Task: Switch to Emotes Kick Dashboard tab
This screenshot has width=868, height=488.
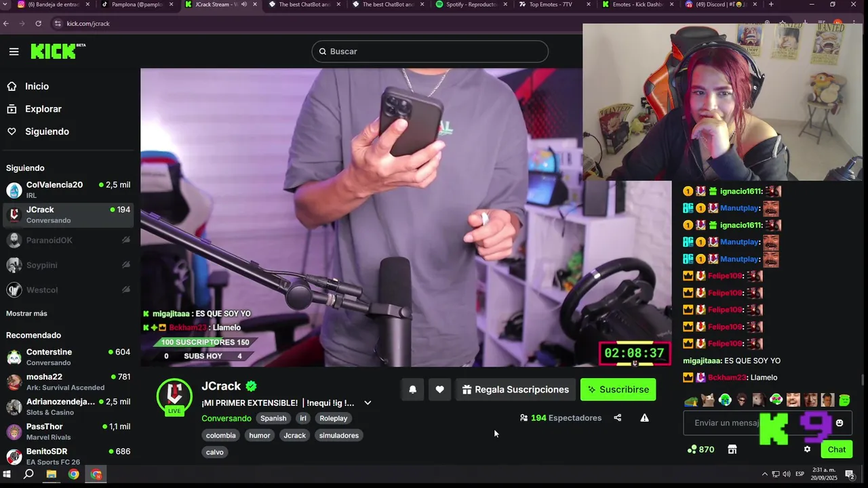Action: [638, 5]
